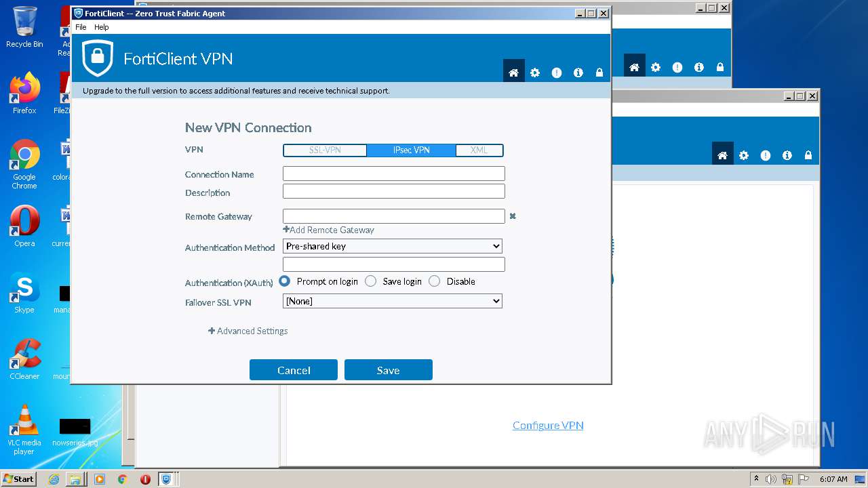Click padlock icon in lower-right background window
The width and height of the screenshot is (868, 488).
(808, 155)
